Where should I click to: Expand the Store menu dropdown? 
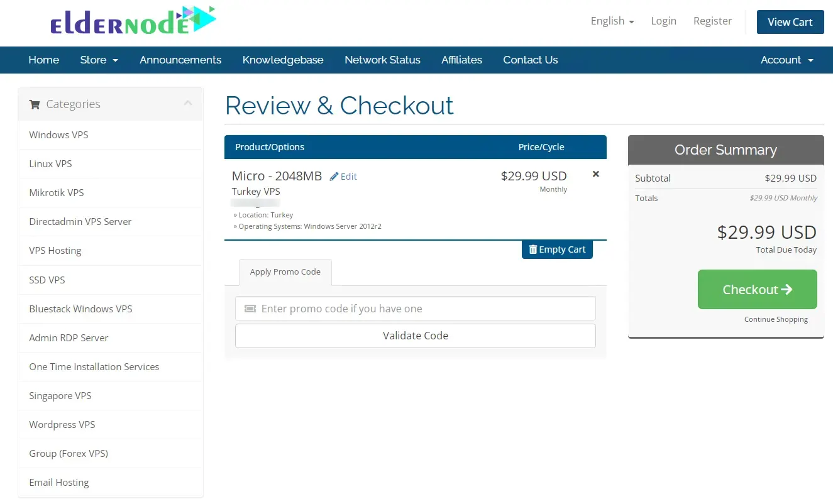click(x=99, y=60)
